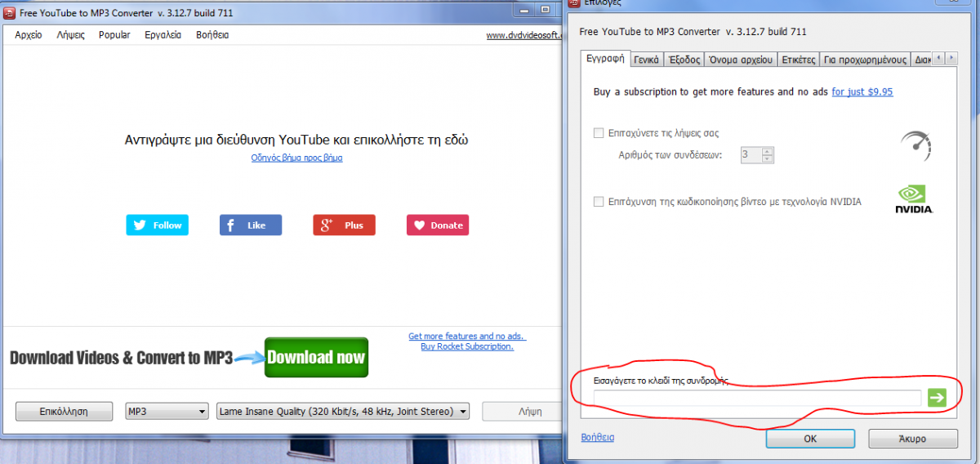Click the speedometer icon in options dialog

(x=915, y=145)
